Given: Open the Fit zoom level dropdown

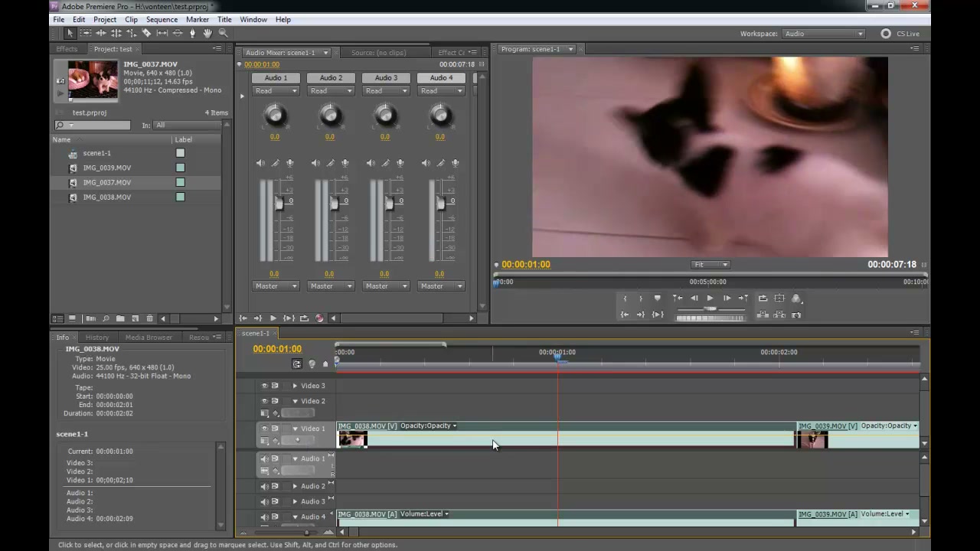Looking at the screenshot, I should [711, 265].
